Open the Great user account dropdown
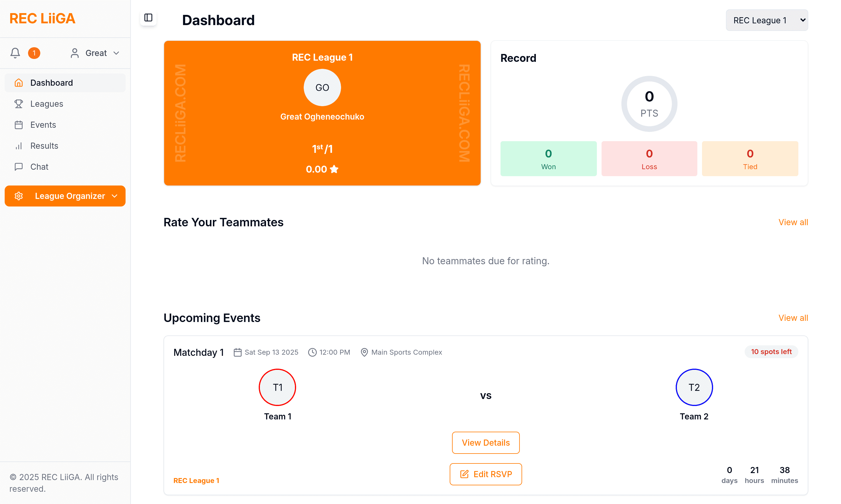 pyautogui.click(x=95, y=53)
